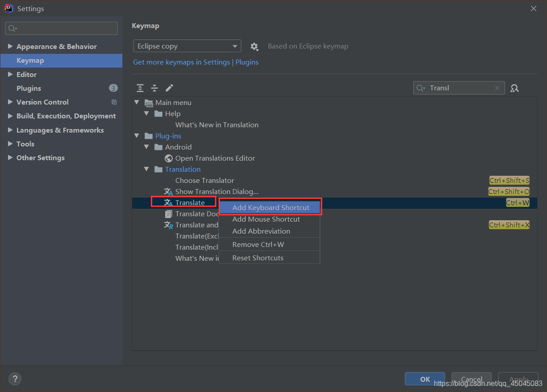Expand Appearance & Behavior settings
Screen dimensions: 547x392
[10, 46]
